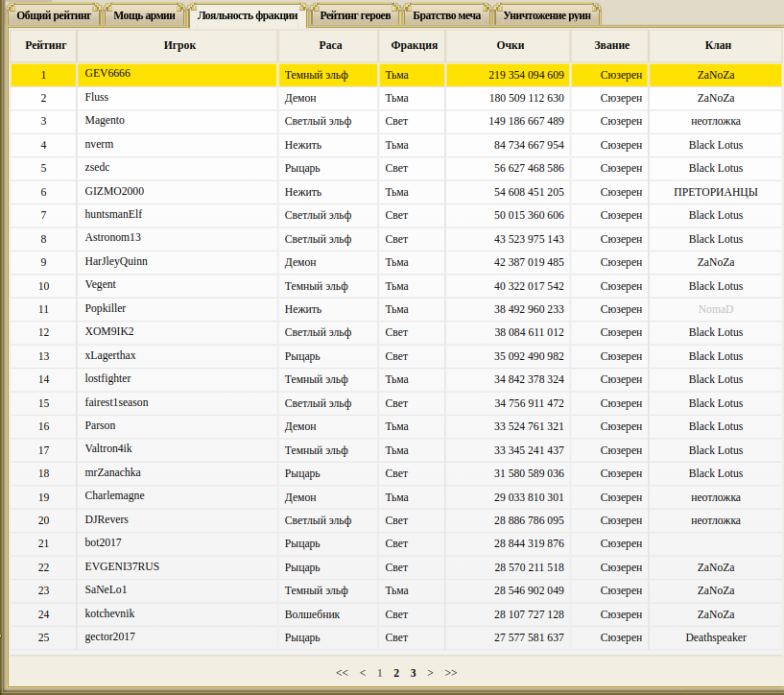
Task: Jump to last page with >> button
Action: coord(451,673)
